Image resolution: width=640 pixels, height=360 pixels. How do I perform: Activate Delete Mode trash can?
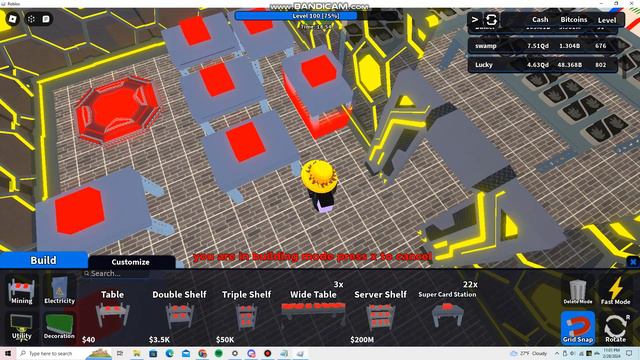(578, 291)
